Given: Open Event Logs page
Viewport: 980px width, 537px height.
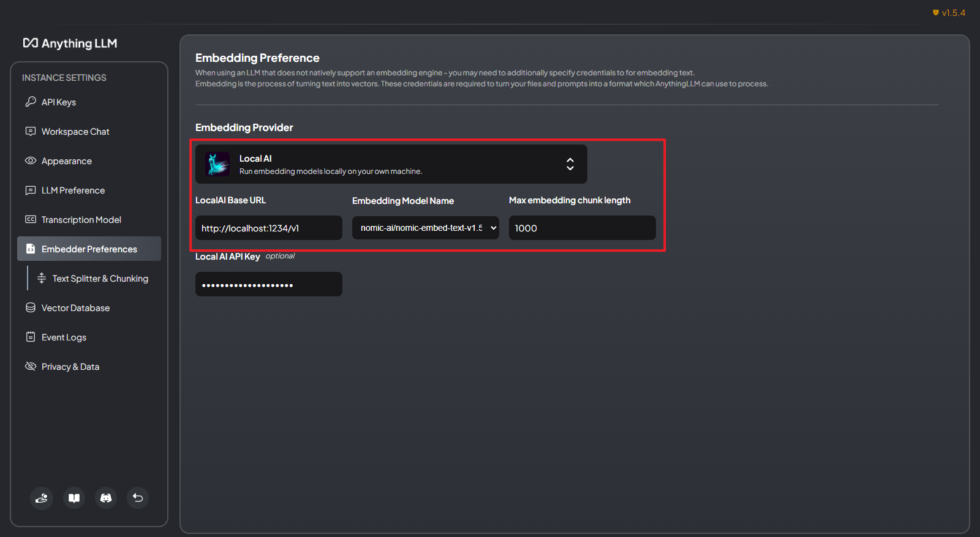Looking at the screenshot, I should [x=89, y=337].
